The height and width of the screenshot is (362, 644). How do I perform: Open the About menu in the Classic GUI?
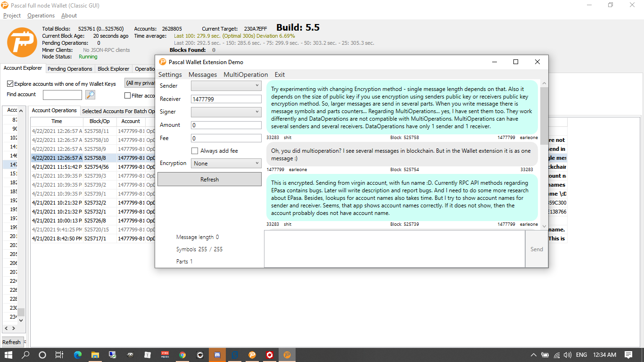tap(69, 16)
